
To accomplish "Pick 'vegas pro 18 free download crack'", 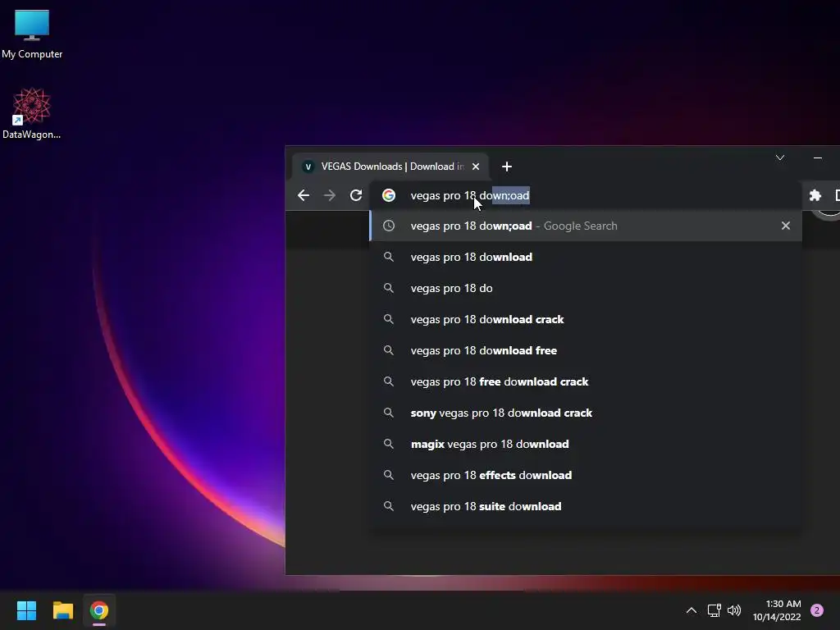I will (586, 381).
